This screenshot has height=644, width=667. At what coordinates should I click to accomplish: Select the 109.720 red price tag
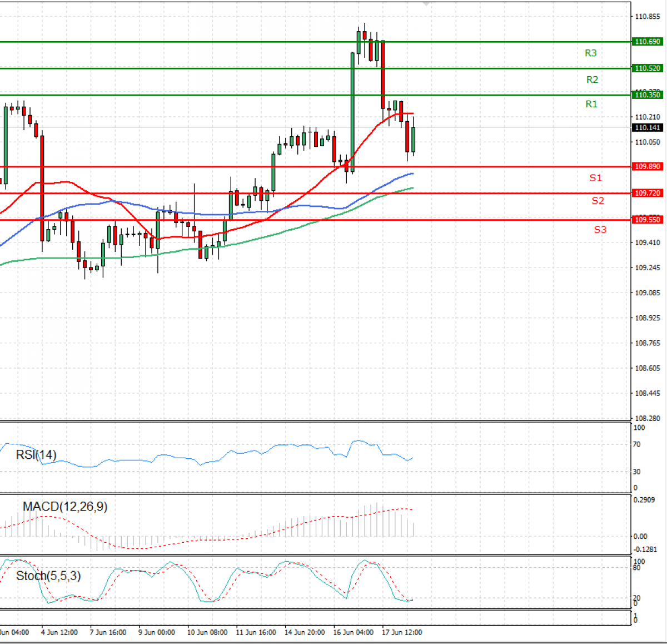(648, 193)
